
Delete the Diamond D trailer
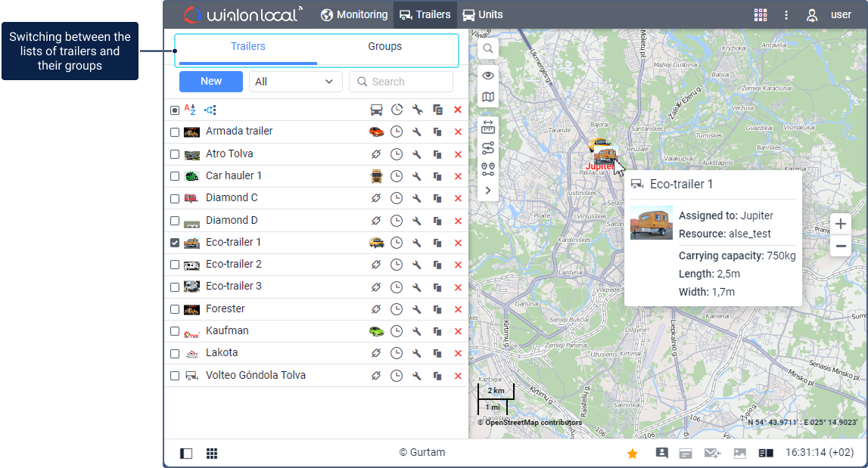pyautogui.click(x=458, y=221)
